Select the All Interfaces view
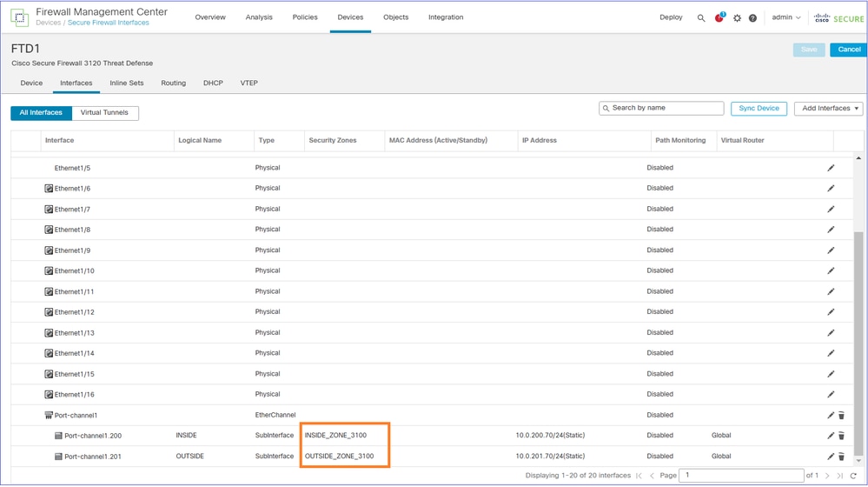 point(41,112)
